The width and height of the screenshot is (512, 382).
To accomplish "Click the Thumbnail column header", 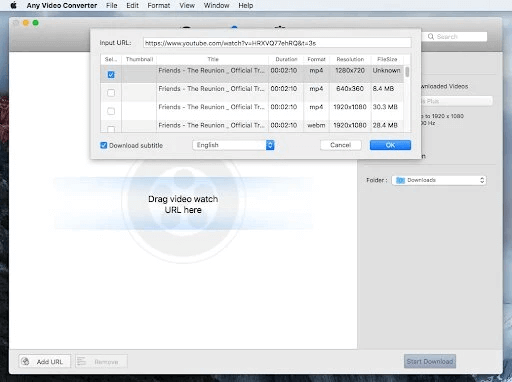I will pos(139,59).
